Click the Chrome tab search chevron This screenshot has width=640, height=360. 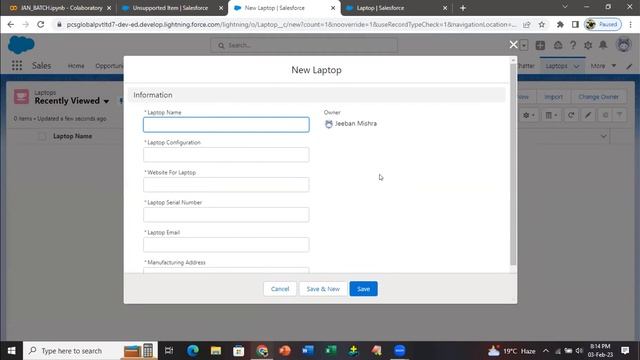(x=565, y=7)
